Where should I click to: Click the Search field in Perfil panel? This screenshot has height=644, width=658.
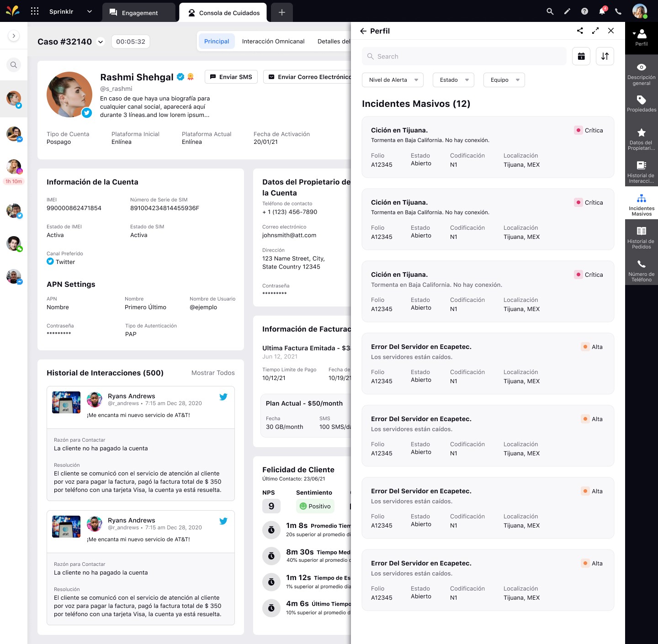pyautogui.click(x=464, y=56)
